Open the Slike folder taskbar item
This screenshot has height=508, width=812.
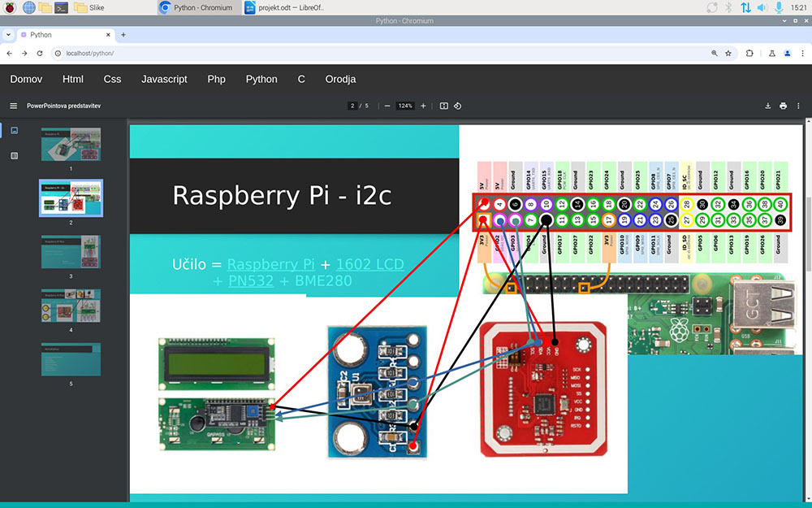[89, 7]
